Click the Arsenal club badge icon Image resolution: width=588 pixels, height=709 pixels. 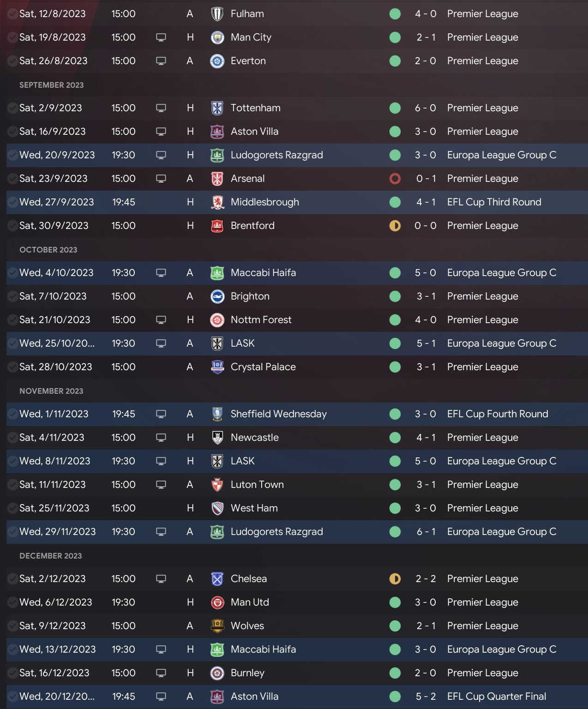(x=217, y=179)
